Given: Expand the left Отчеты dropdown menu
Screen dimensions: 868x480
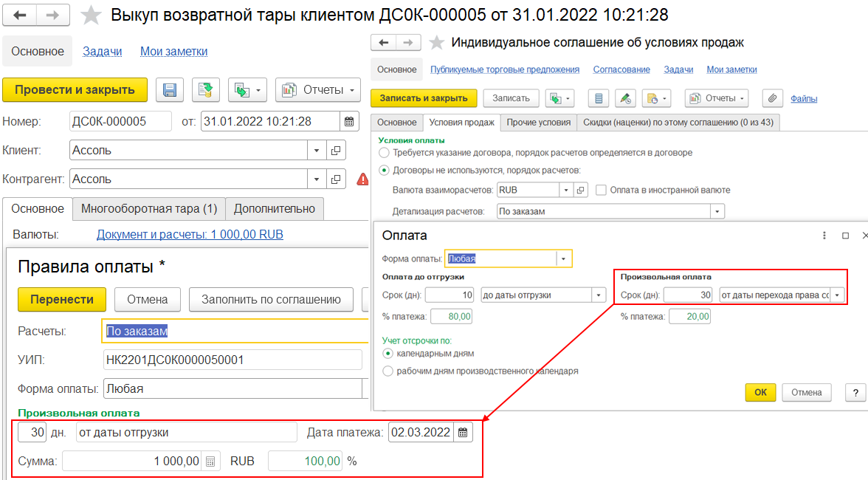Looking at the screenshot, I should (x=318, y=90).
